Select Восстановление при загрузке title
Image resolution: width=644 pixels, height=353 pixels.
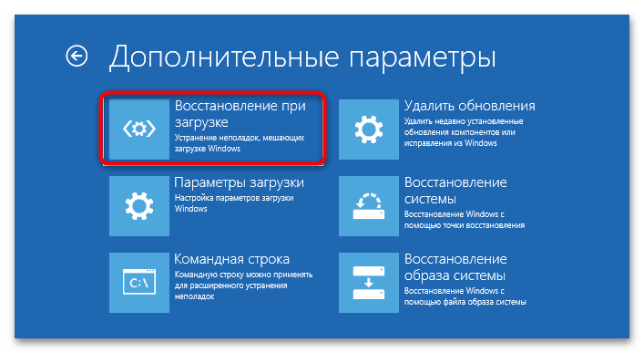[x=240, y=114]
